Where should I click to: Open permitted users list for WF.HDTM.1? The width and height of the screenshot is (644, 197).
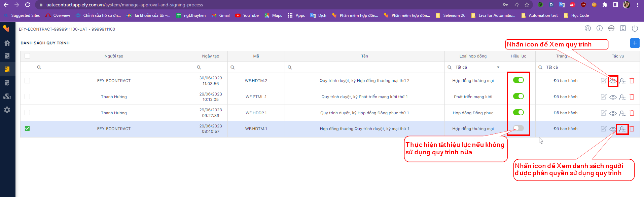tap(622, 129)
